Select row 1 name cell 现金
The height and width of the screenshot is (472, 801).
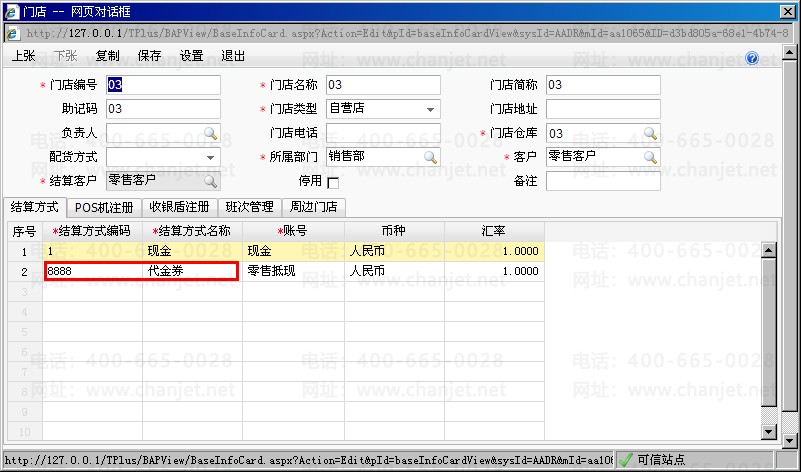click(193, 251)
